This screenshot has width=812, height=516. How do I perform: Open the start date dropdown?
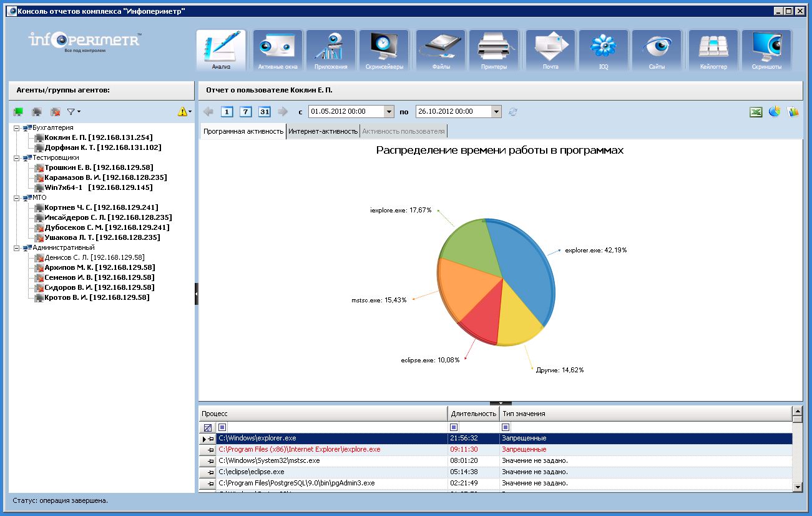pyautogui.click(x=389, y=112)
